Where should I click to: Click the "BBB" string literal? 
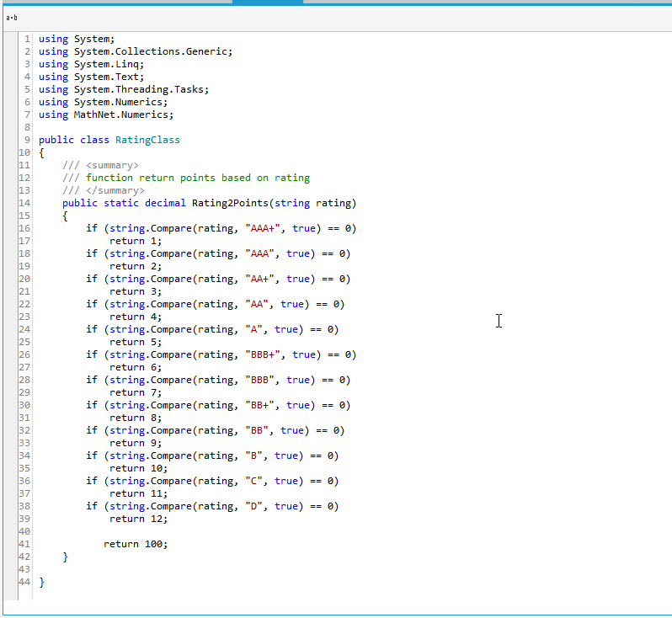click(259, 380)
